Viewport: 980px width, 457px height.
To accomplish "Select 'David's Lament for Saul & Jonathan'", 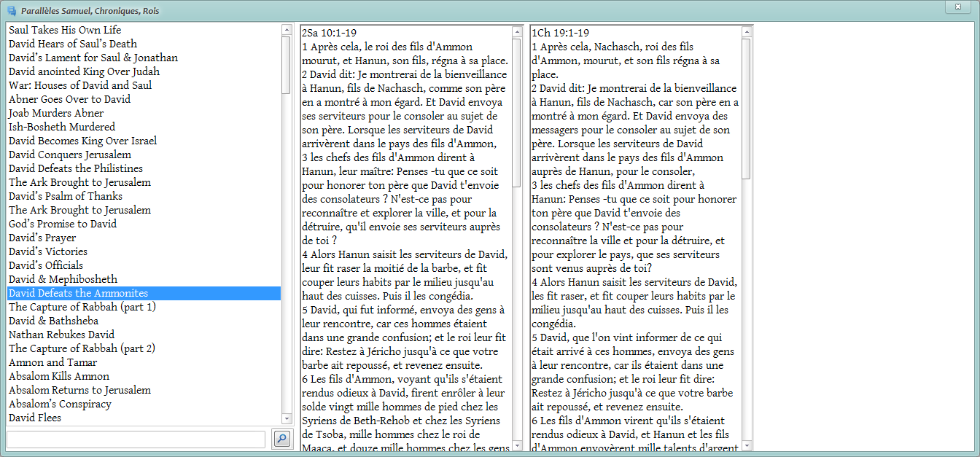I will click(x=144, y=58).
